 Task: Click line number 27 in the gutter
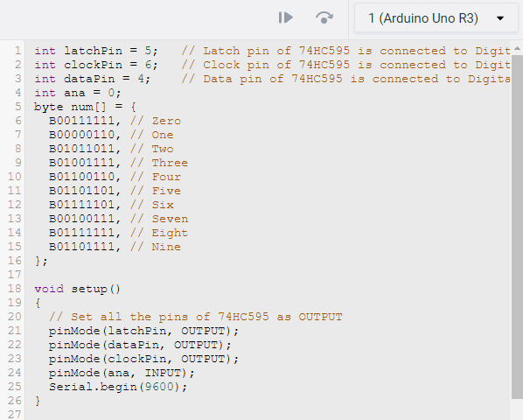tap(15, 415)
